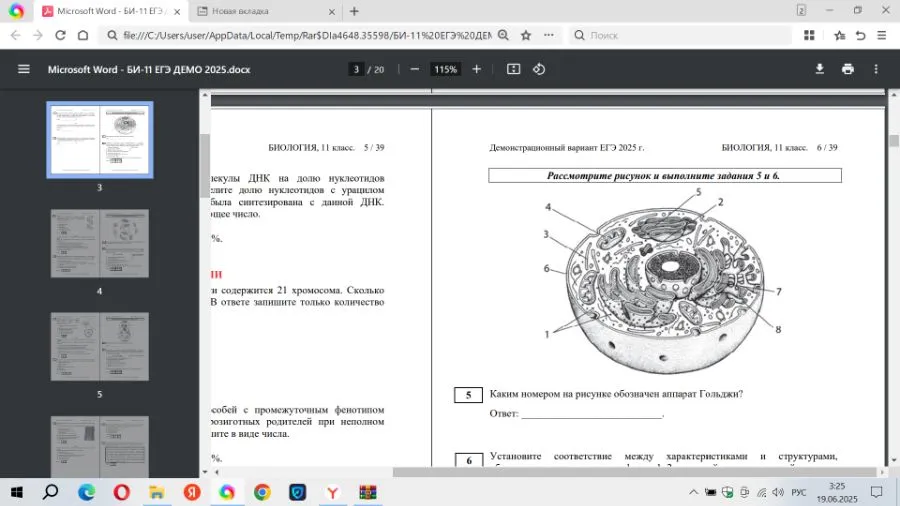Click the undo closed tab arrow
This screenshot has width=900, height=506.
coord(860,36)
